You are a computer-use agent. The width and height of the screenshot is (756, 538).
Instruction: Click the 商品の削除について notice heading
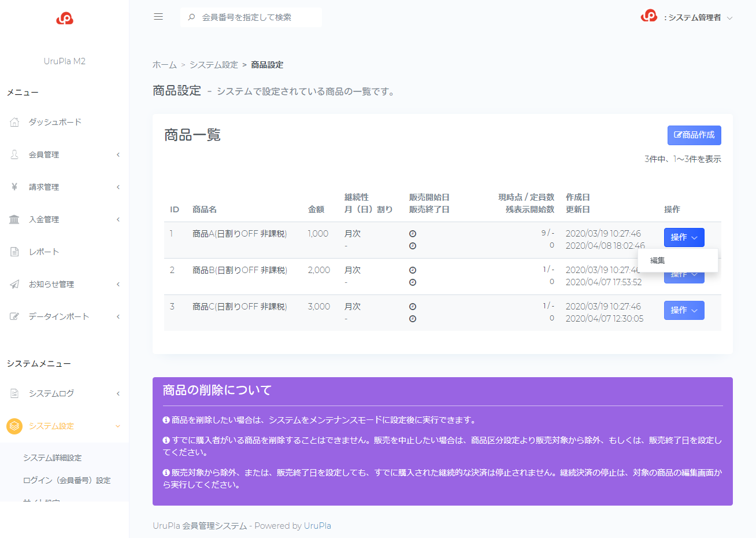[x=217, y=390]
